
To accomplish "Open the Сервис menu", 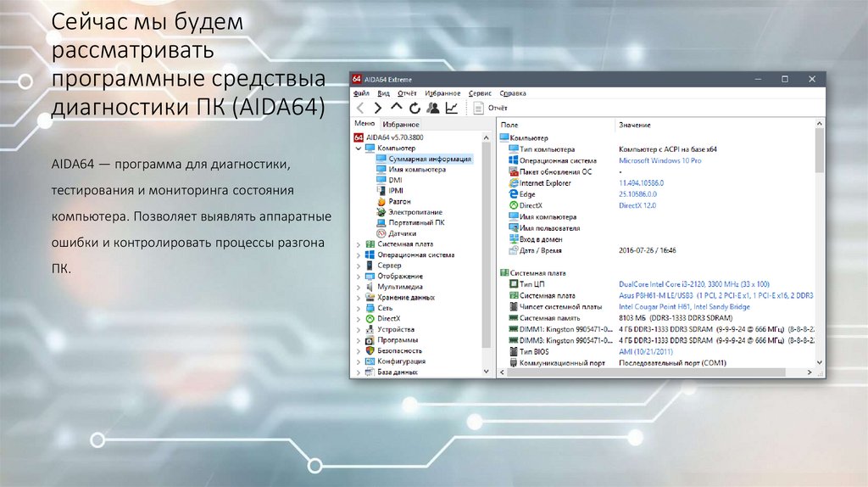I will click(480, 93).
